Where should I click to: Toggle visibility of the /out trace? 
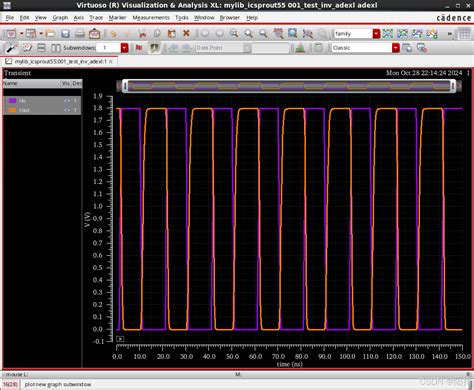67,110
